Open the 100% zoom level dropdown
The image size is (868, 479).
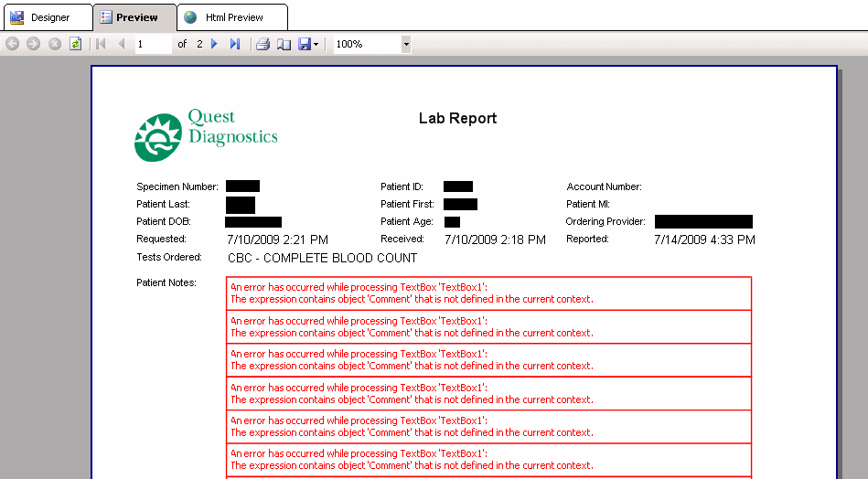point(406,44)
